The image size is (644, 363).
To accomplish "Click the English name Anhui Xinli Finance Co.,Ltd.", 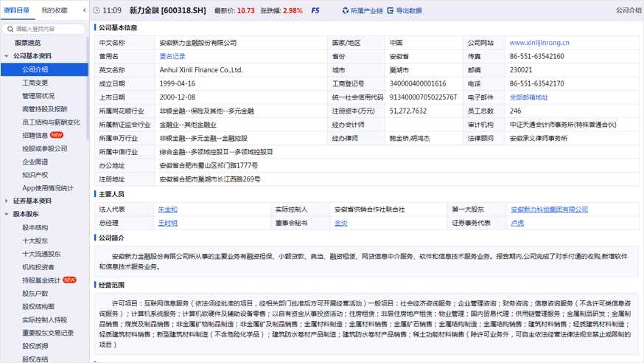I will 201,70.
